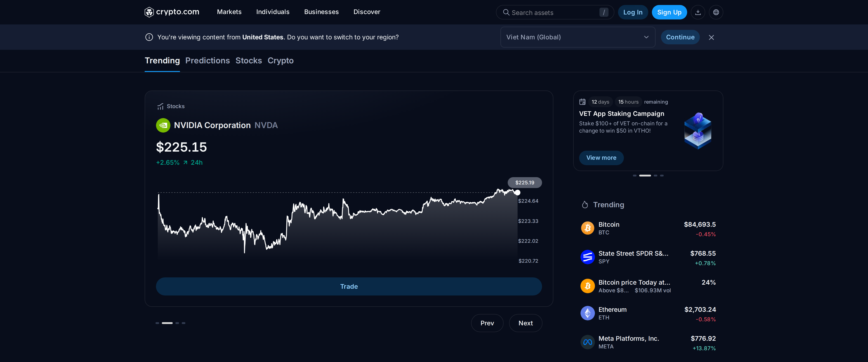The height and width of the screenshot is (362, 868).
Task: Open the globe language selector icon
Action: 716,12
